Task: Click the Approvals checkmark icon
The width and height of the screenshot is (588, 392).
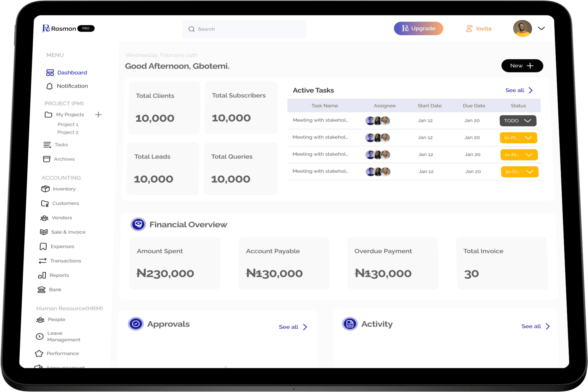Action: (136, 324)
